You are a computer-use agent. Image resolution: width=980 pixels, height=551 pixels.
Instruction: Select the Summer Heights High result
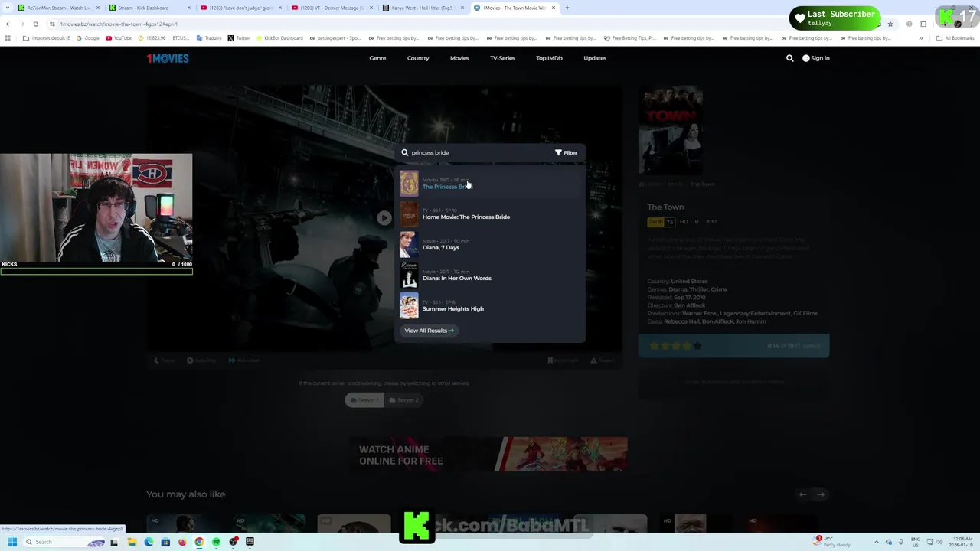pos(490,306)
